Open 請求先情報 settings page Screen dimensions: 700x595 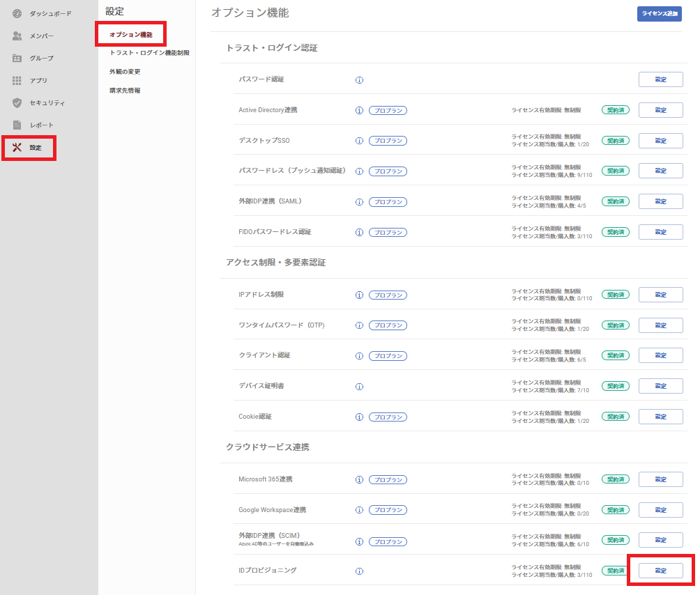tap(125, 91)
